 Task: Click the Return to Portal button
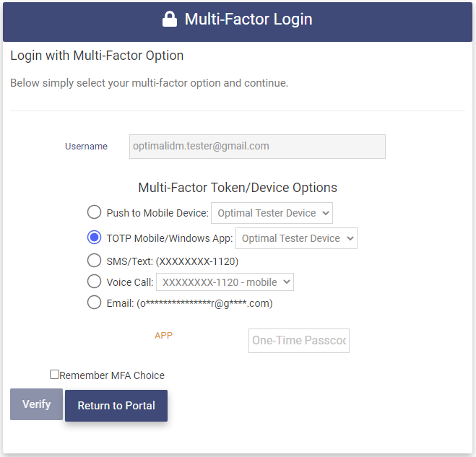(116, 406)
